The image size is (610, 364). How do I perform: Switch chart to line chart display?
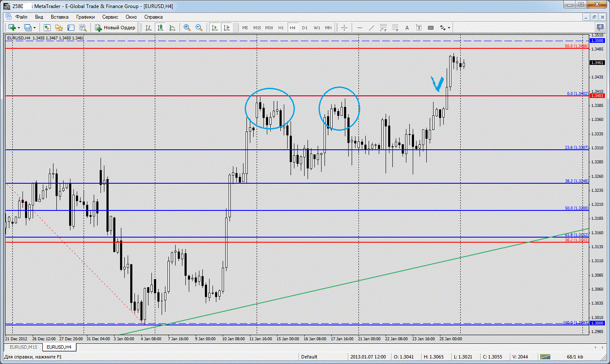click(x=172, y=28)
